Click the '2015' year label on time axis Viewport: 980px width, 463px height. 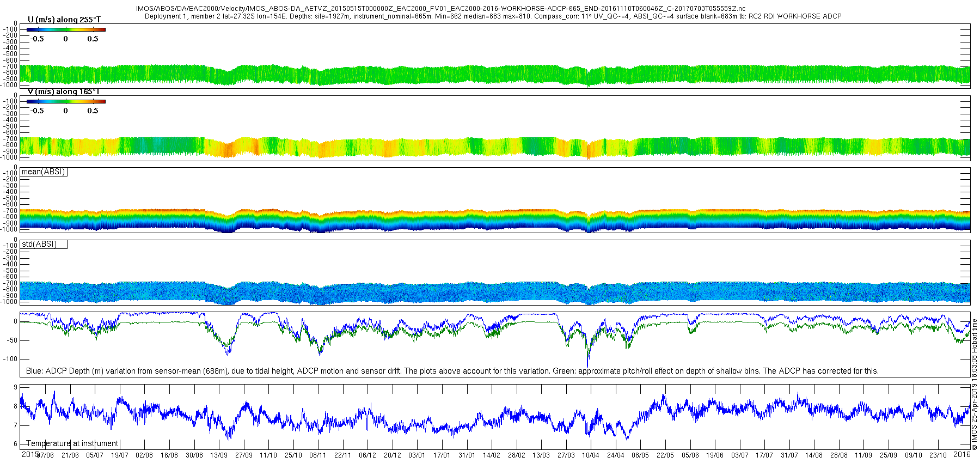click(x=29, y=454)
